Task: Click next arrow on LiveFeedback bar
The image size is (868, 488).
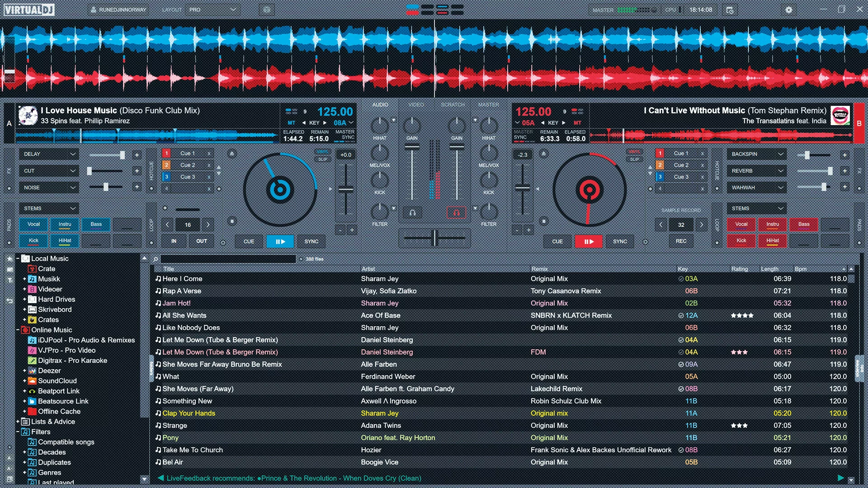Action: (x=840, y=478)
